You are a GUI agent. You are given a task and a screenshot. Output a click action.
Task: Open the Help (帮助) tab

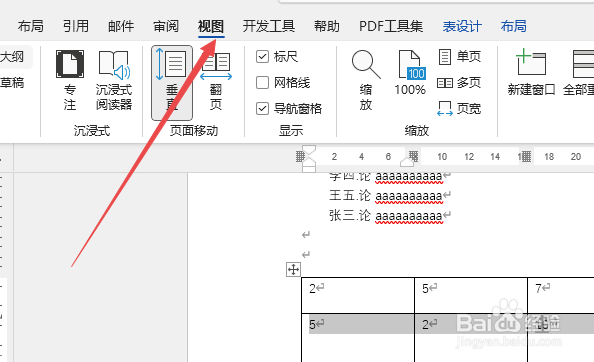point(327,26)
